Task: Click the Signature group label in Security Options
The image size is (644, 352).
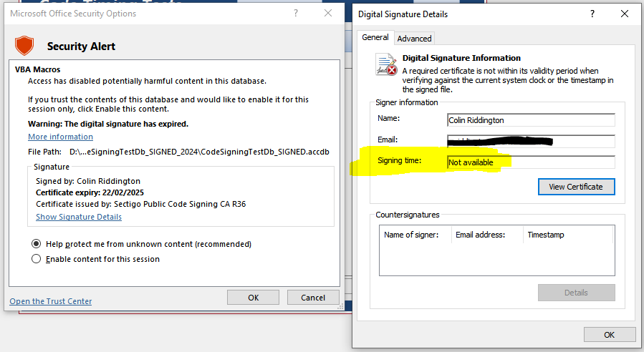Action: pyautogui.click(x=52, y=167)
